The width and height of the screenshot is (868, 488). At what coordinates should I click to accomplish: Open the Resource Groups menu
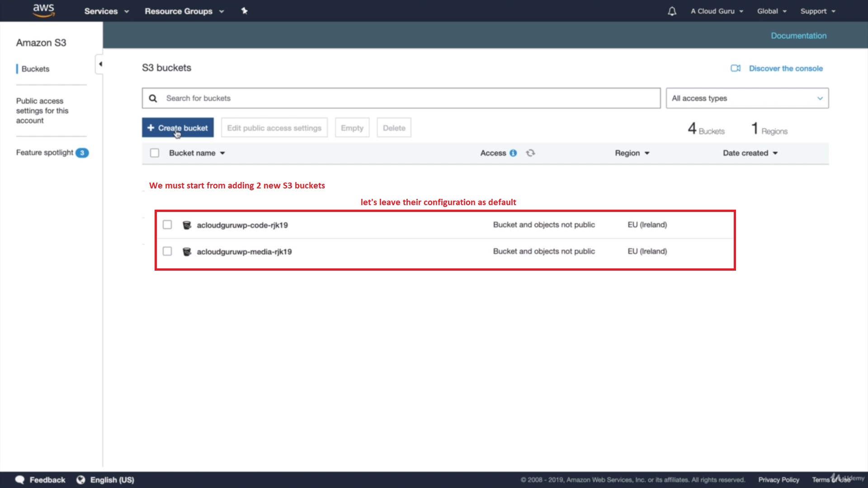point(184,11)
